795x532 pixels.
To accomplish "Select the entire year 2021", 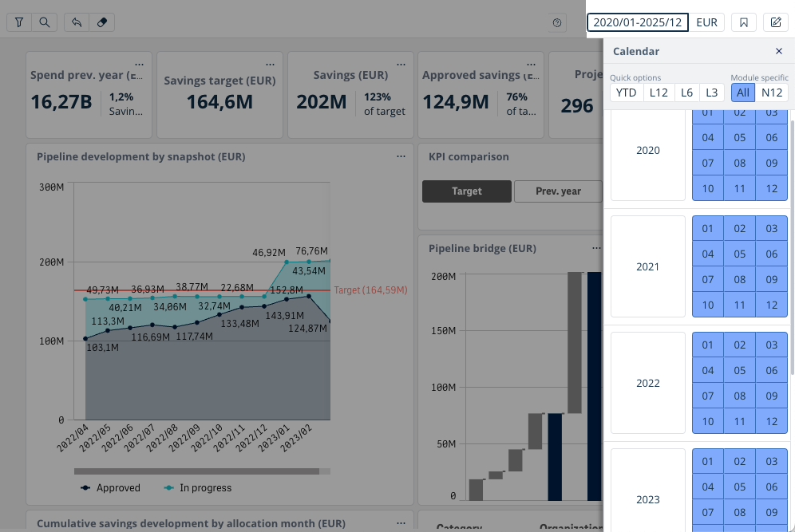I will point(648,267).
